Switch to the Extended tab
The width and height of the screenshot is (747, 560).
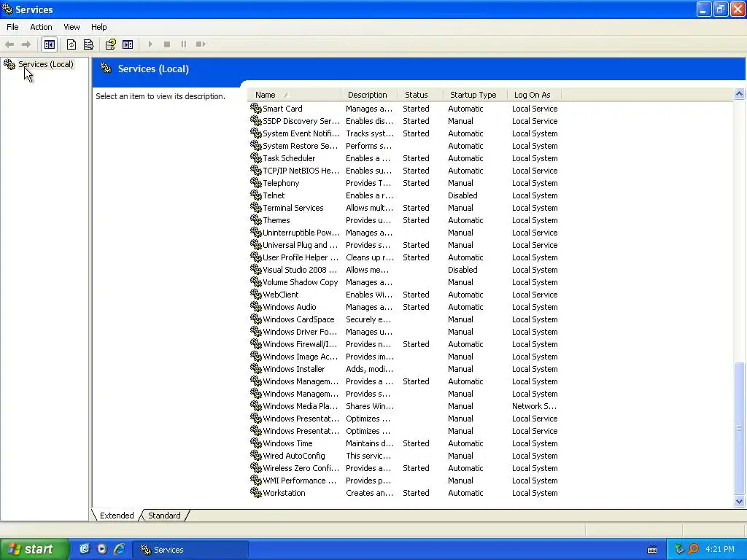(x=117, y=516)
